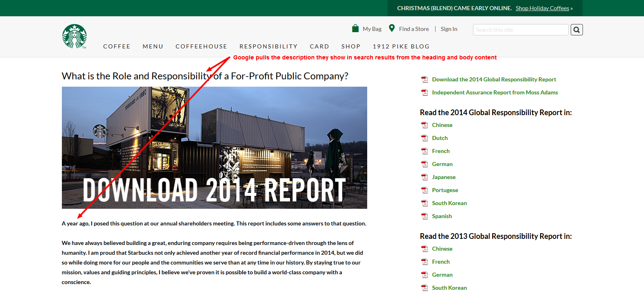Open the My Bag shopping bag icon

pyautogui.click(x=355, y=28)
